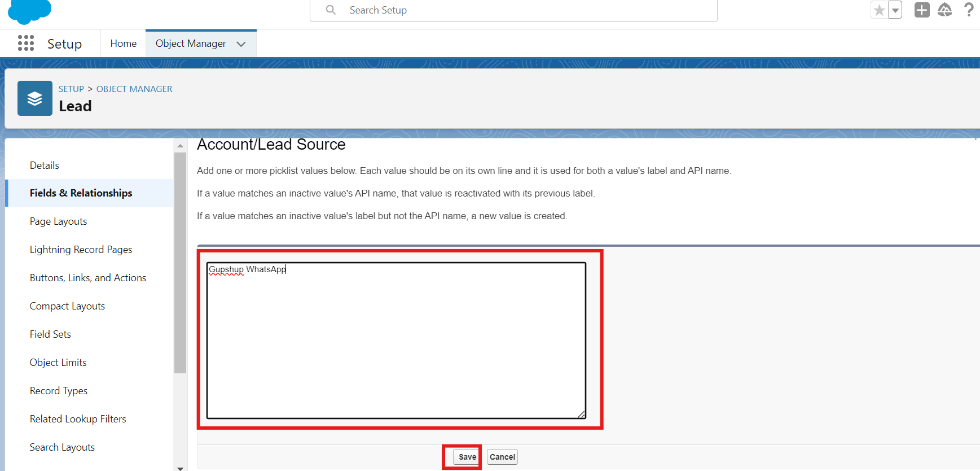
Task: Go to SETUP breadcrumb link
Action: (x=71, y=89)
